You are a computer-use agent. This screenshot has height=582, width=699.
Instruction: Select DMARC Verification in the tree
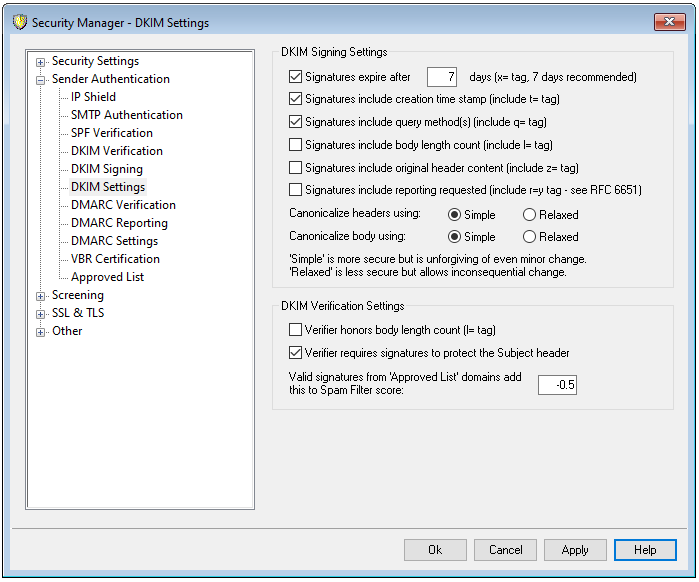tap(123, 205)
